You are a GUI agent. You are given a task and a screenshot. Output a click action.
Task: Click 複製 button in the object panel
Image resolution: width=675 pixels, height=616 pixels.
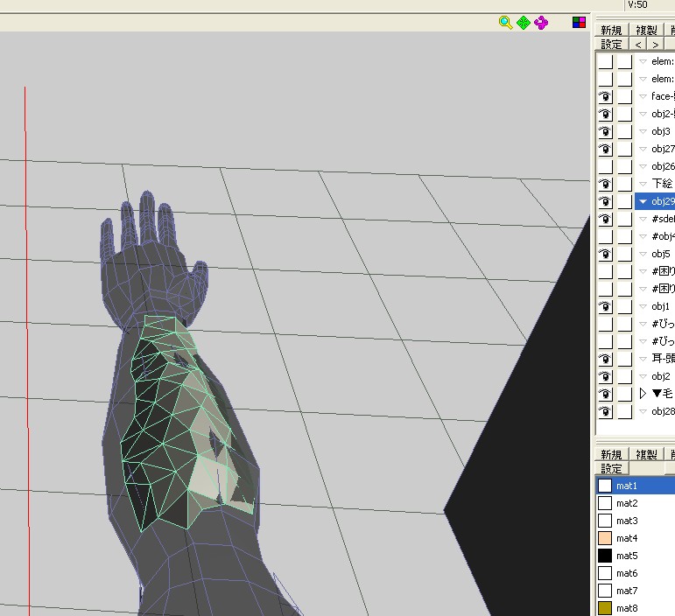click(x=647, y=30)
